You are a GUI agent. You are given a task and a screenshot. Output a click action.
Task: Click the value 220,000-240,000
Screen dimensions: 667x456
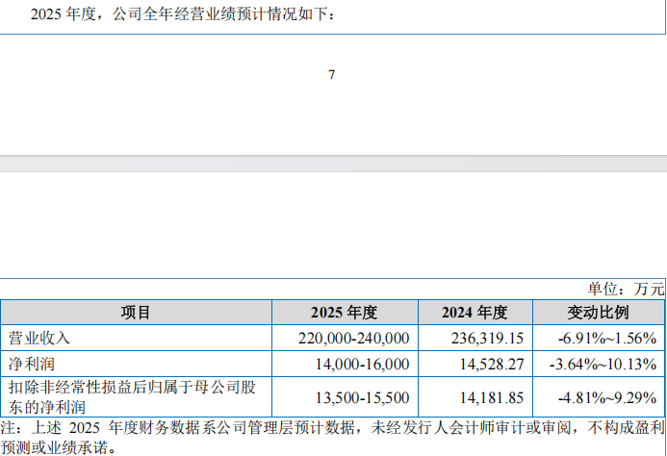pos(354,339)
